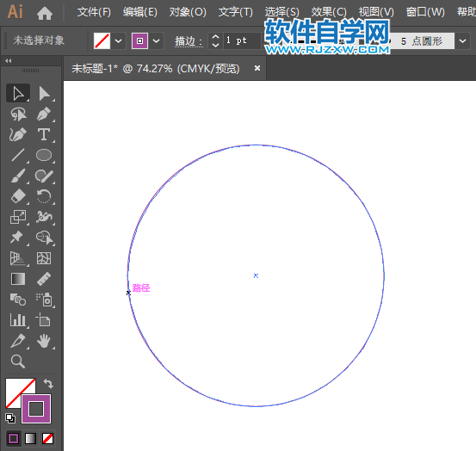This screenshot has width=476, height=451.
Task: Open the 文件(F) menu
Action: pos(94,12)
